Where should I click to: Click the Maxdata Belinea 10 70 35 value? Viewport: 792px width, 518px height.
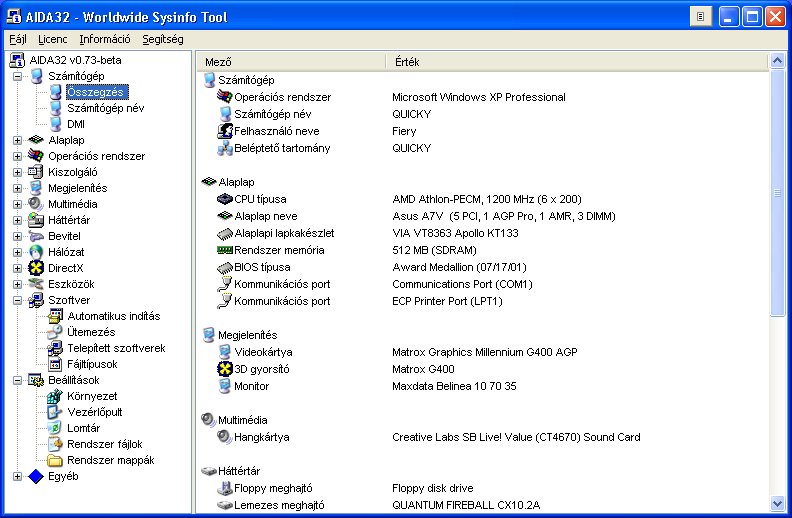454,386
